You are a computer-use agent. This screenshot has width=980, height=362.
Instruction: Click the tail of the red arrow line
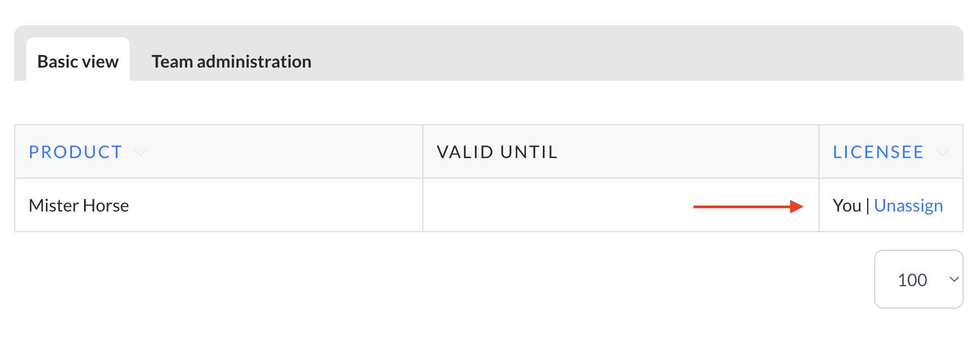(x=698, y=207)
